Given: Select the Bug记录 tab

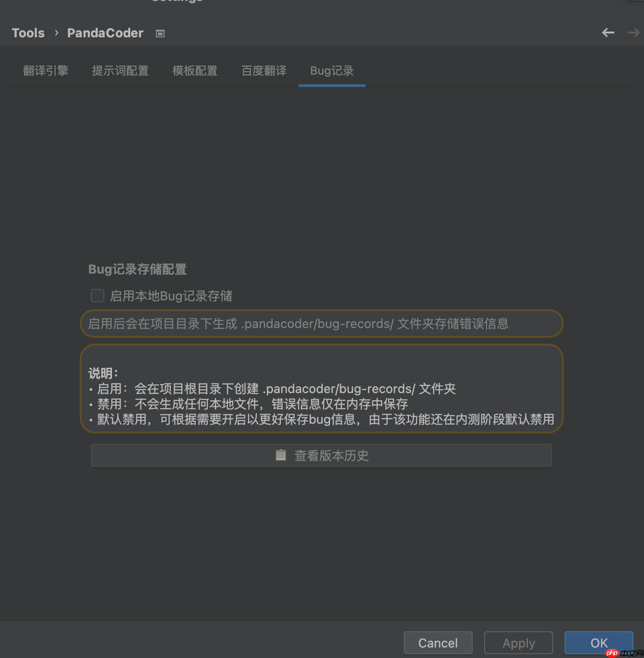Looking at the screenshot, I should [x=332, y=70].
